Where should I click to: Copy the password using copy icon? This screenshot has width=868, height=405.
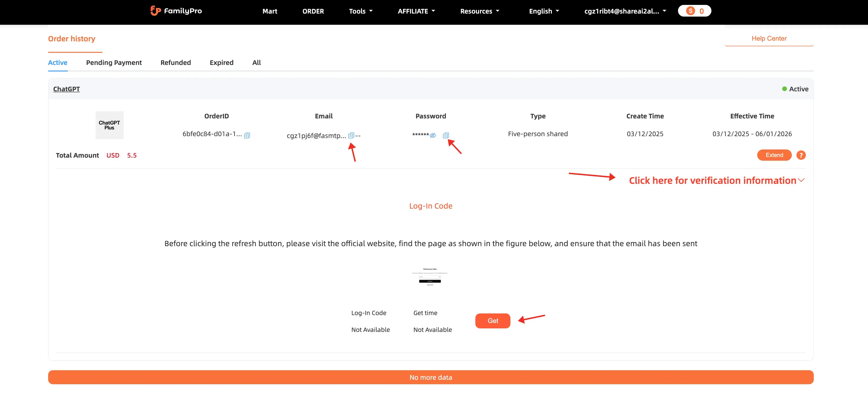click(x=445, y=135)
